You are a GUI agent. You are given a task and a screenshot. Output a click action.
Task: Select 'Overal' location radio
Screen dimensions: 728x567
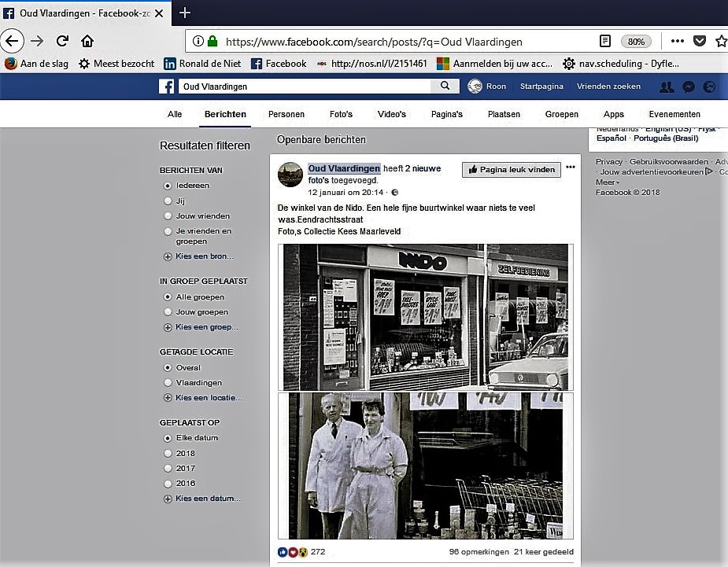(x=168, y=367)
